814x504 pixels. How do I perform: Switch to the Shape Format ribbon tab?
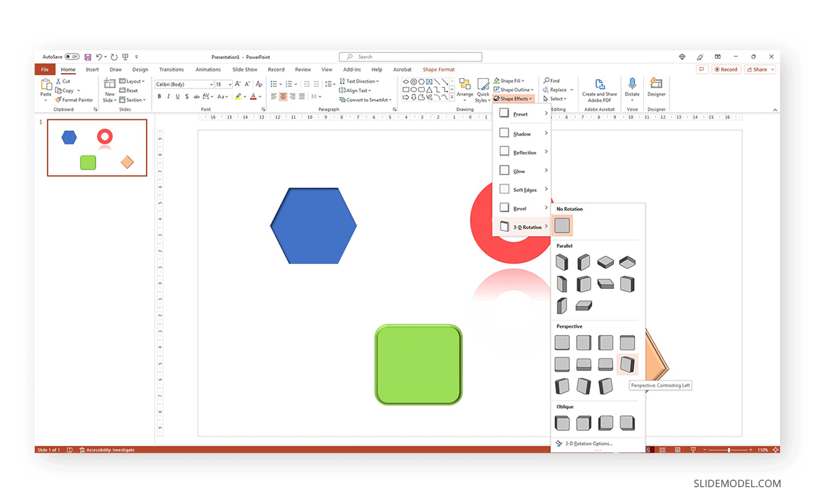point(438,69)
